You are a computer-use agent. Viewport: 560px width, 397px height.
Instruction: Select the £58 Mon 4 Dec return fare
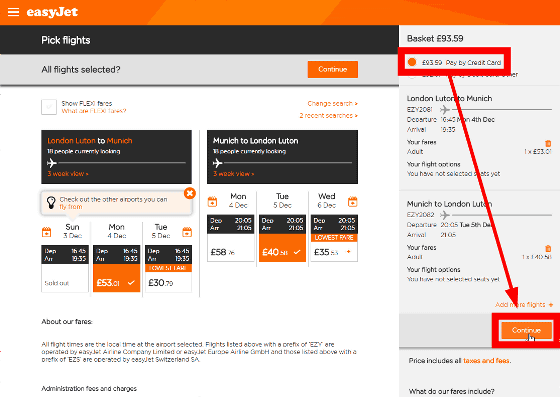231,238
